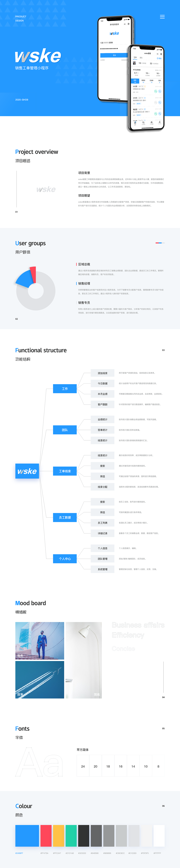Tap the 个人中心 profile icon in nav bar

pyautogui.click(x=159, y=122)
